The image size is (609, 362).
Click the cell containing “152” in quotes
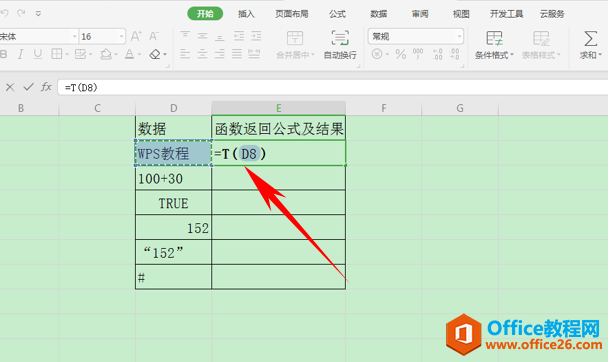pos(174,253)
